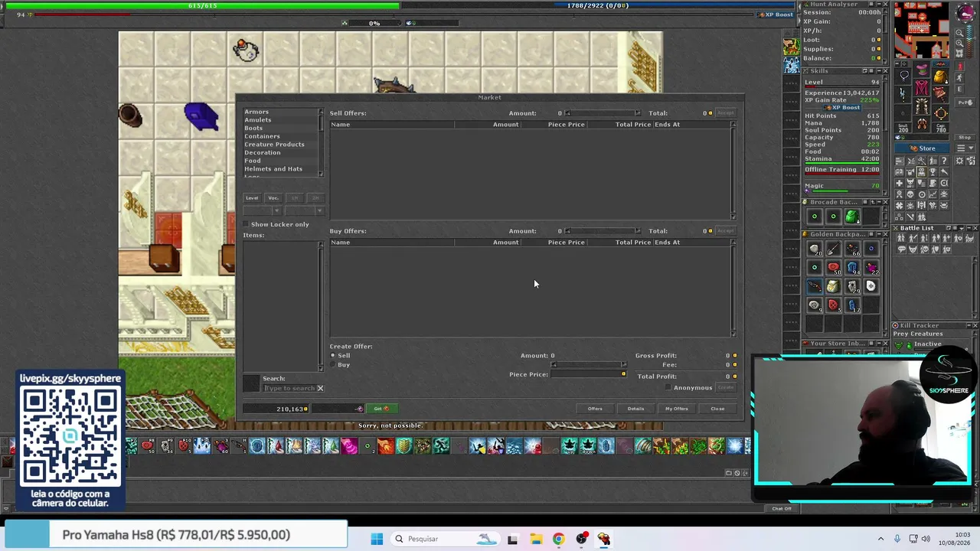
Task: Open Task View on the taskbar
Action: [512, 539]
